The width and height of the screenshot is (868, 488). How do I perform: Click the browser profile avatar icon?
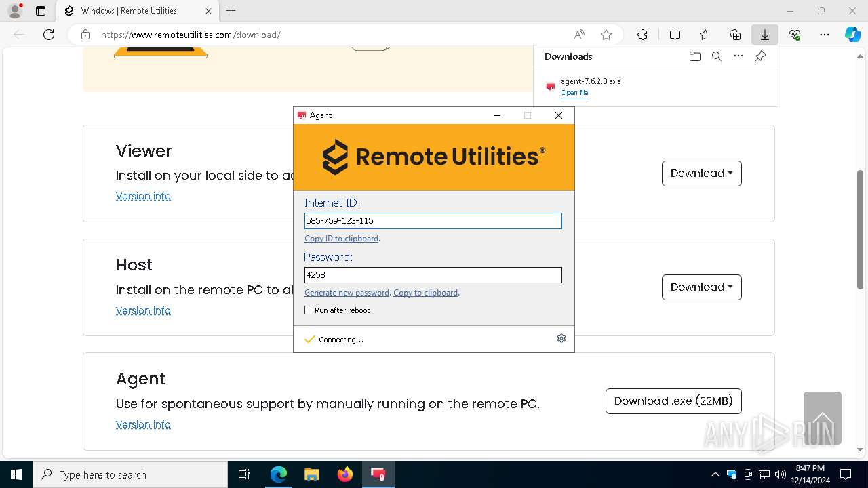click(x=14, y=11)
